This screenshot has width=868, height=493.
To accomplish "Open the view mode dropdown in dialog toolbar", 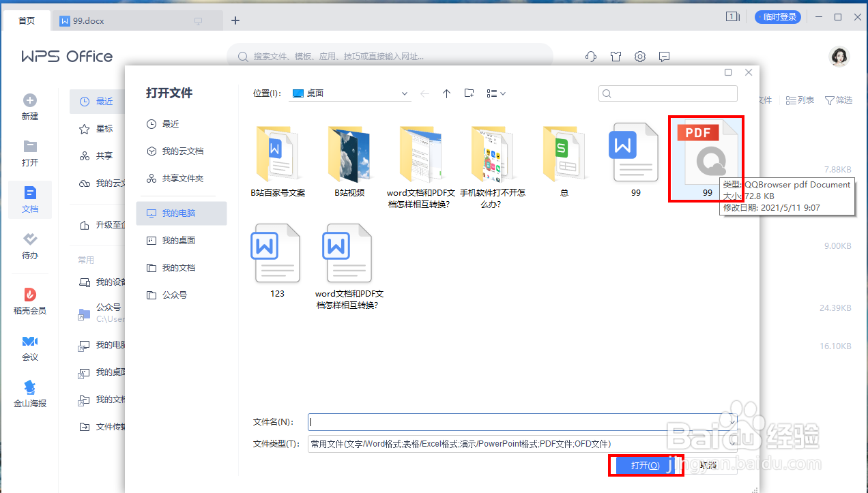I will coord(496,93).
